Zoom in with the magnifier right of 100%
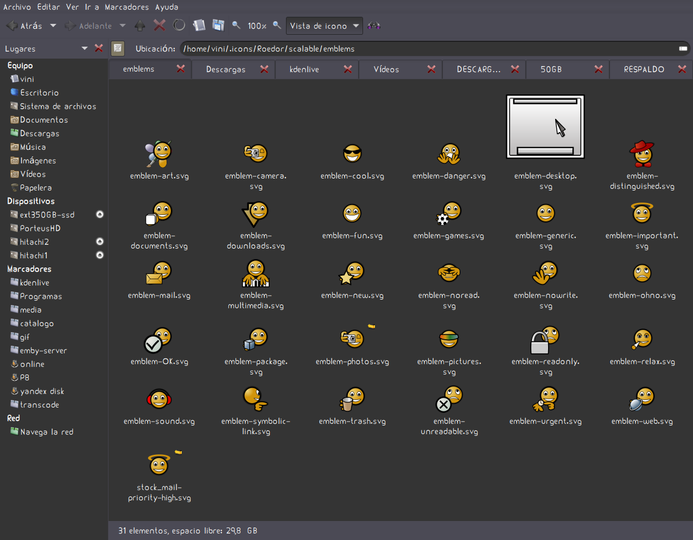 [x=277, y=25]
